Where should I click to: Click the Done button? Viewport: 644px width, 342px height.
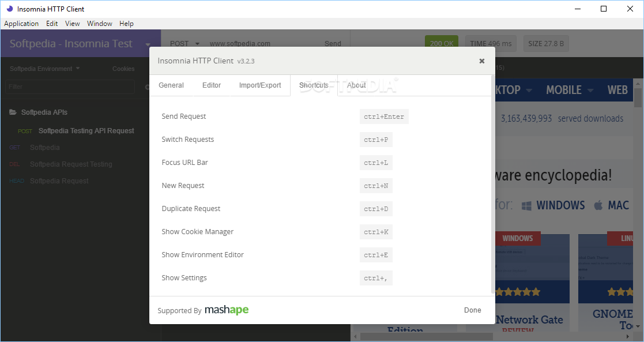point(472,310)
